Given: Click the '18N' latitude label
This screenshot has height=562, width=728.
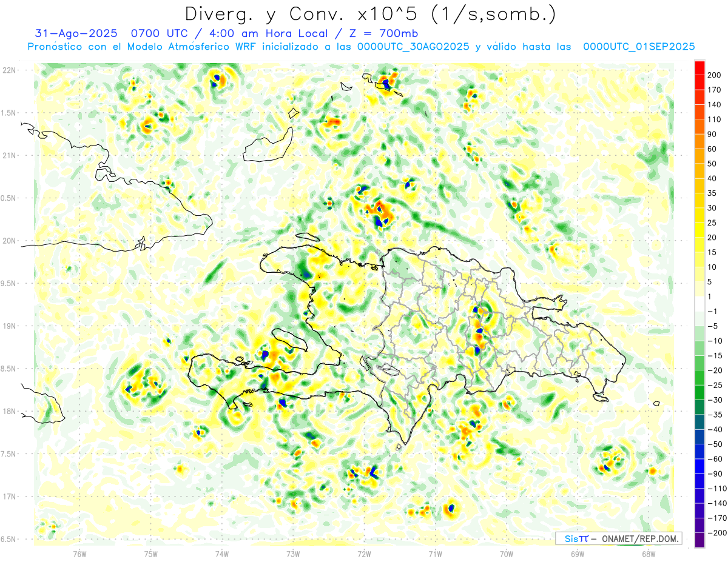Looking at the screenshot, I should coord(9,412).
